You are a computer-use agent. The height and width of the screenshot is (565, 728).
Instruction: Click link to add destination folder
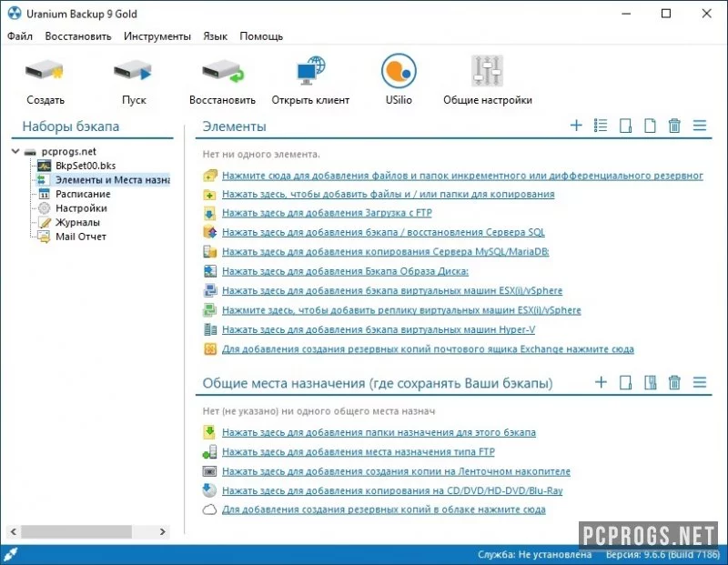pos(379,432)
